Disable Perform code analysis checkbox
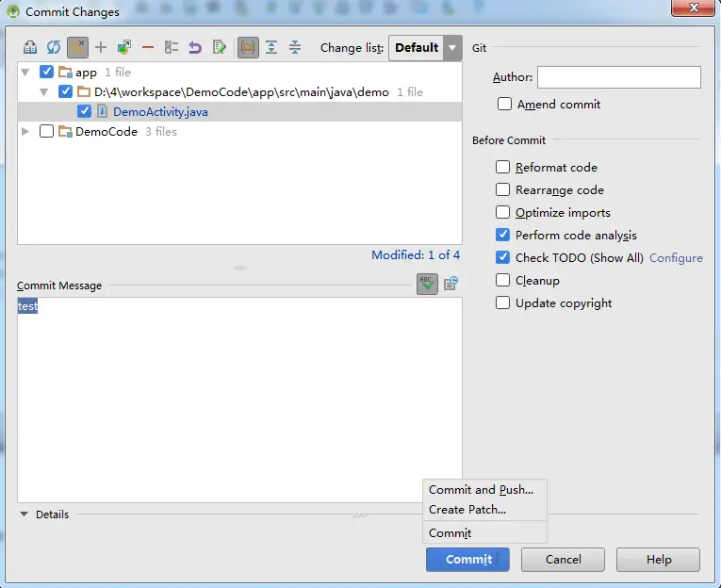721x588 pixels. coord(502,235)
